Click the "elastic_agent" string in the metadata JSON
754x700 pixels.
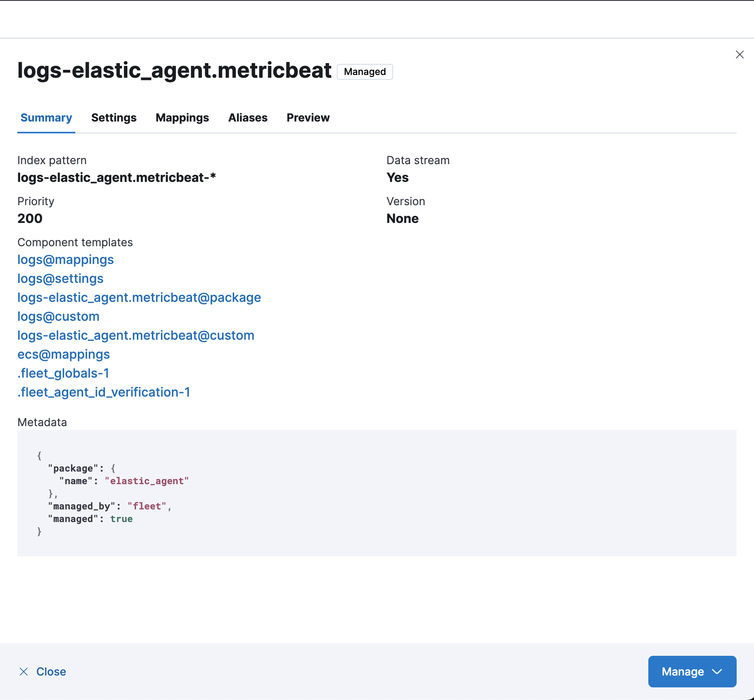[x=147, y=481]
